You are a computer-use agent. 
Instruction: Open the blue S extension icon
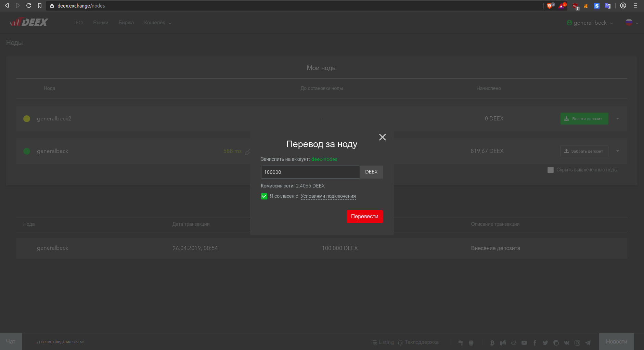click(x=597, y=6)
